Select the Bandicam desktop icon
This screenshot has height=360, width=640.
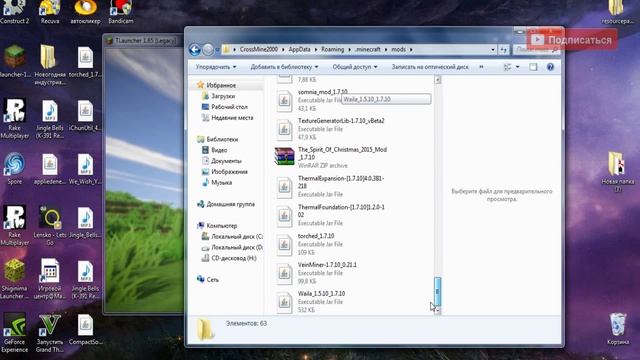121,13
